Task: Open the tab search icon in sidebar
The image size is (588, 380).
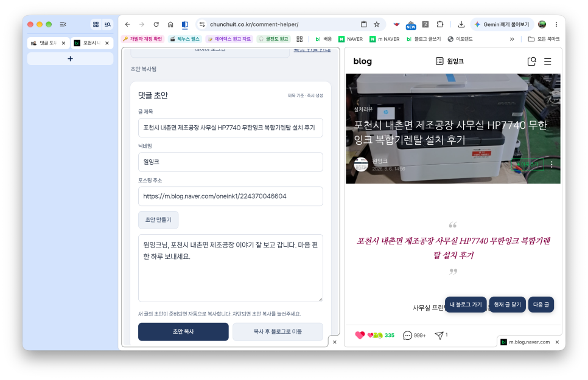Action: 108,24
